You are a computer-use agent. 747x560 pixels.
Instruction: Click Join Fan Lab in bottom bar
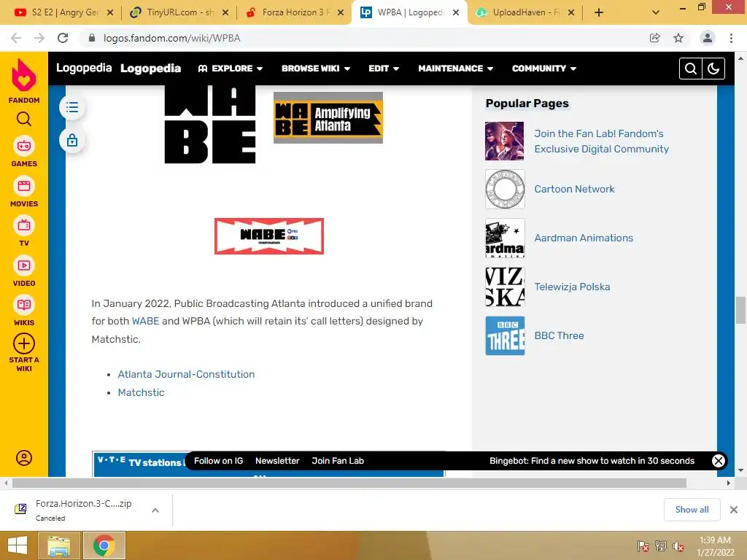338,461
